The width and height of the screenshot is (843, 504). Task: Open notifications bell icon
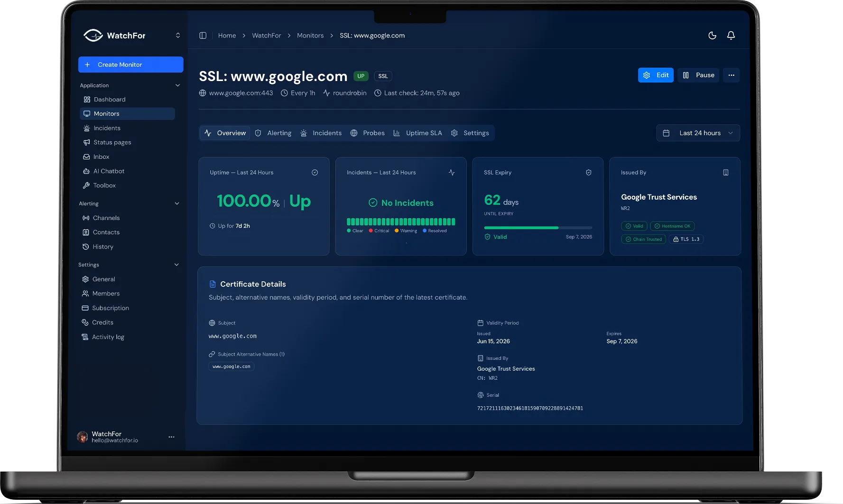click(x=731, y=36)
